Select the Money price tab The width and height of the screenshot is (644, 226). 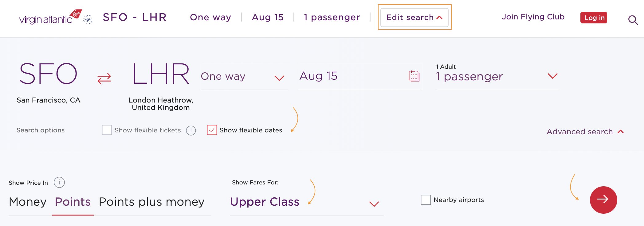point(28,202)
